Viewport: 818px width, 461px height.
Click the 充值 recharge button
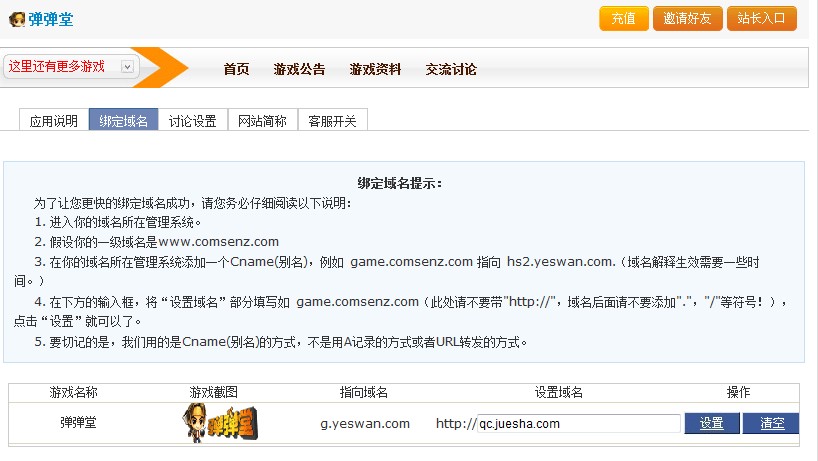tap(623, 19)
